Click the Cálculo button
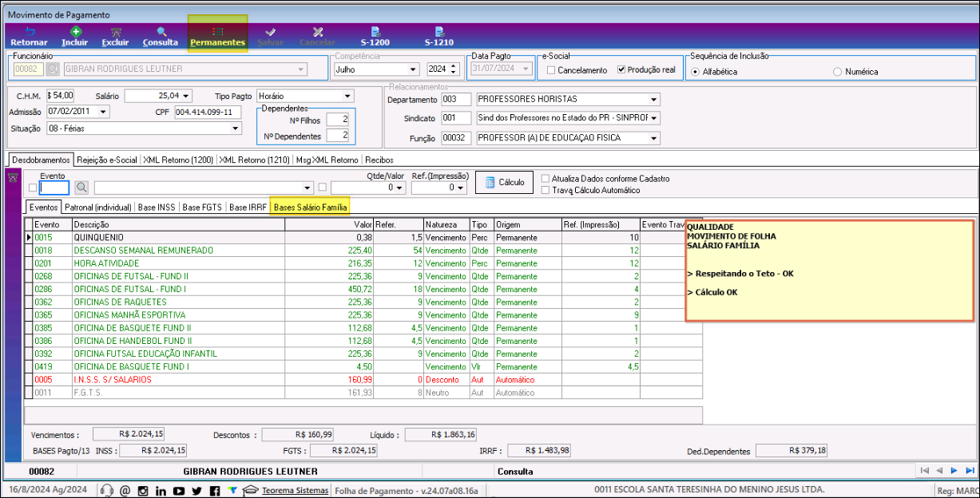 (x=504, y=183)
